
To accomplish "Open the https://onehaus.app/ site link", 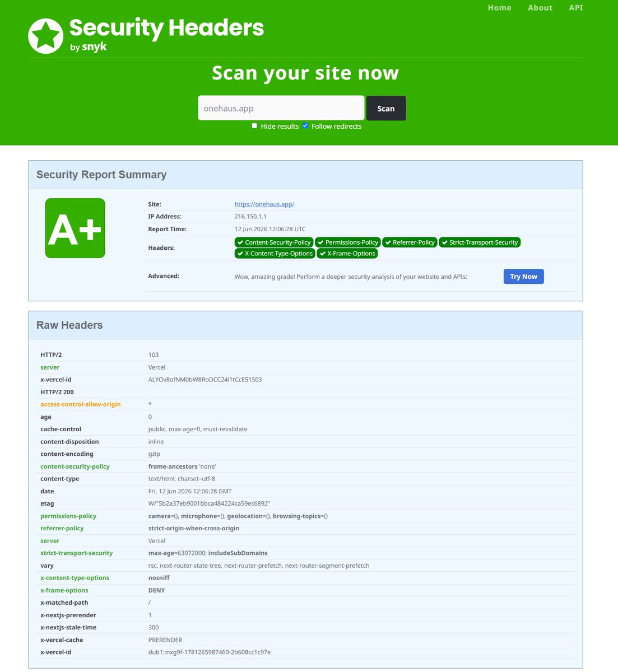I will tap(264, 204).
